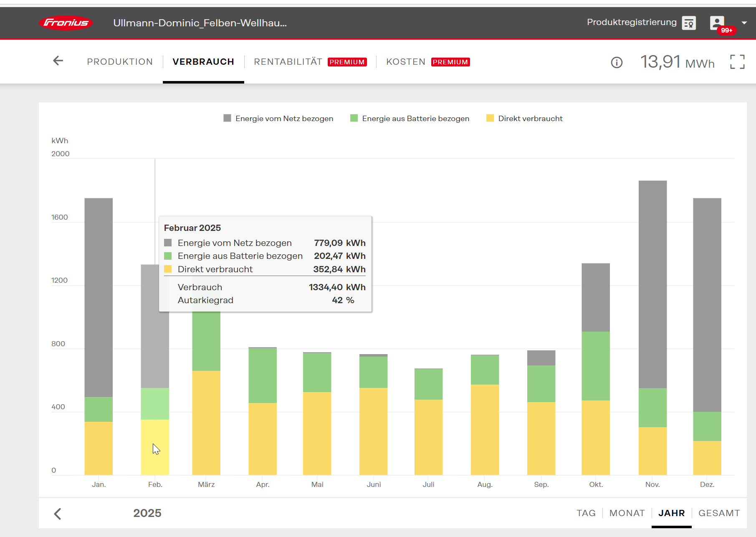Enter fullscreen chart view
The width and height of the screenshot is (756, 537).
pos(737,62)
